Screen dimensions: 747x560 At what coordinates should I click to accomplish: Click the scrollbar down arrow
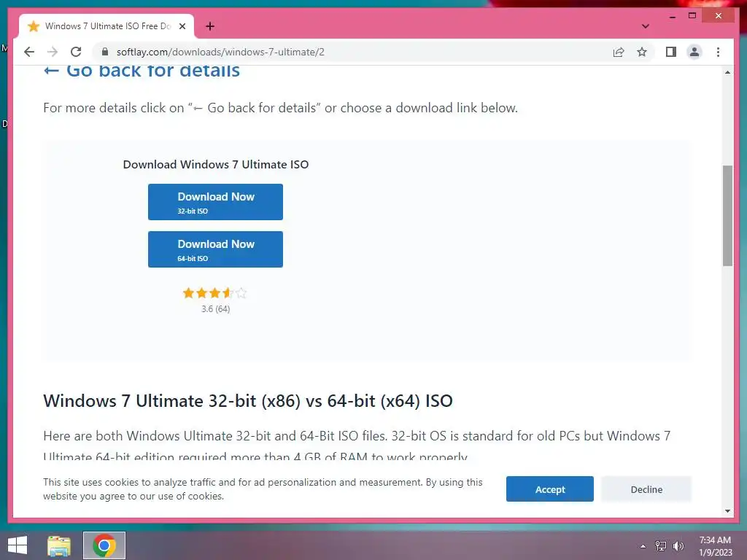point(727,511)
